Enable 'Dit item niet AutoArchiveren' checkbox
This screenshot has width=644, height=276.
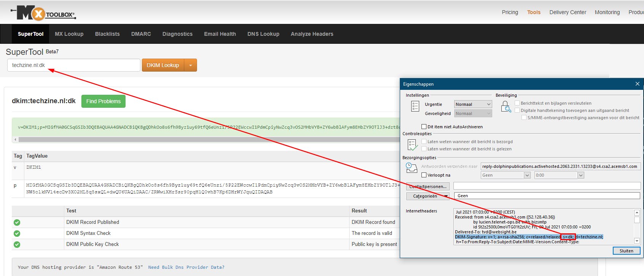point(424,127)
